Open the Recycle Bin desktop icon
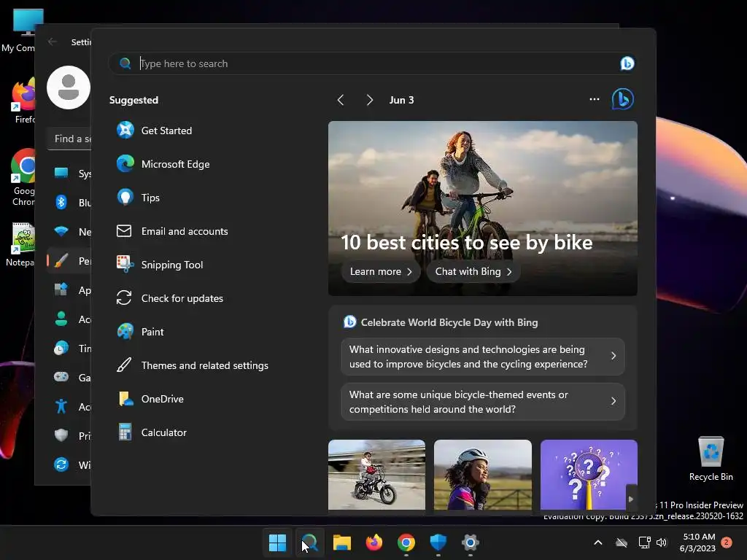The image size is (747, 560). 711,459
